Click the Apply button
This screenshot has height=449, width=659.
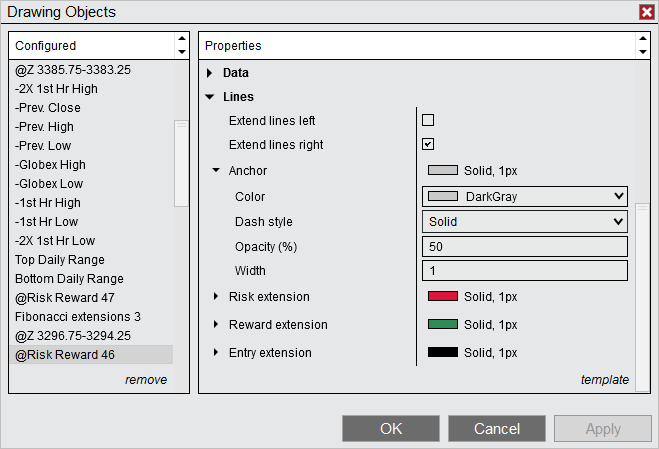[x=603, y=428]
